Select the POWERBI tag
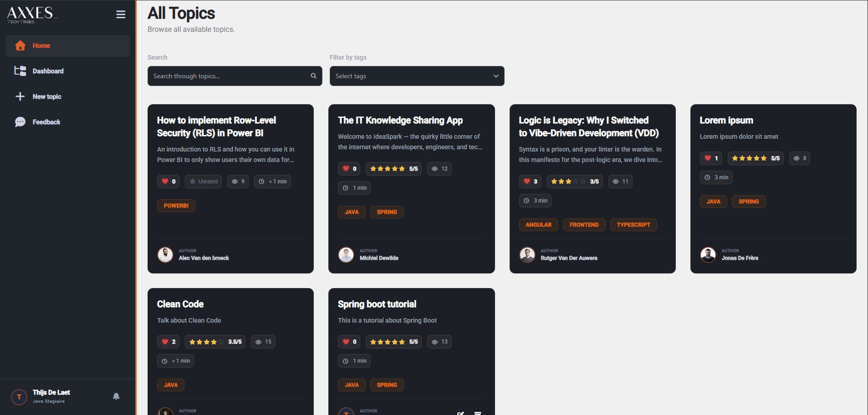This screenshot has height=415, width=868. click(176, 206)
